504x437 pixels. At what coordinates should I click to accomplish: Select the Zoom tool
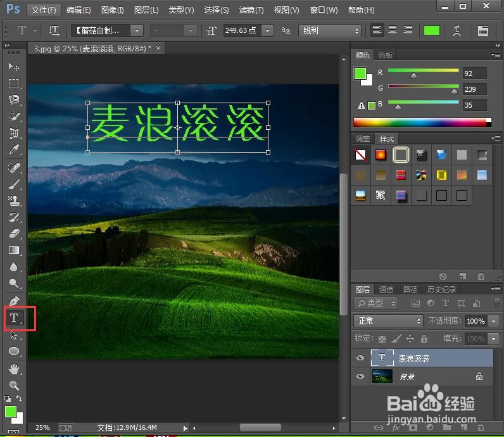tap(14, 385)
